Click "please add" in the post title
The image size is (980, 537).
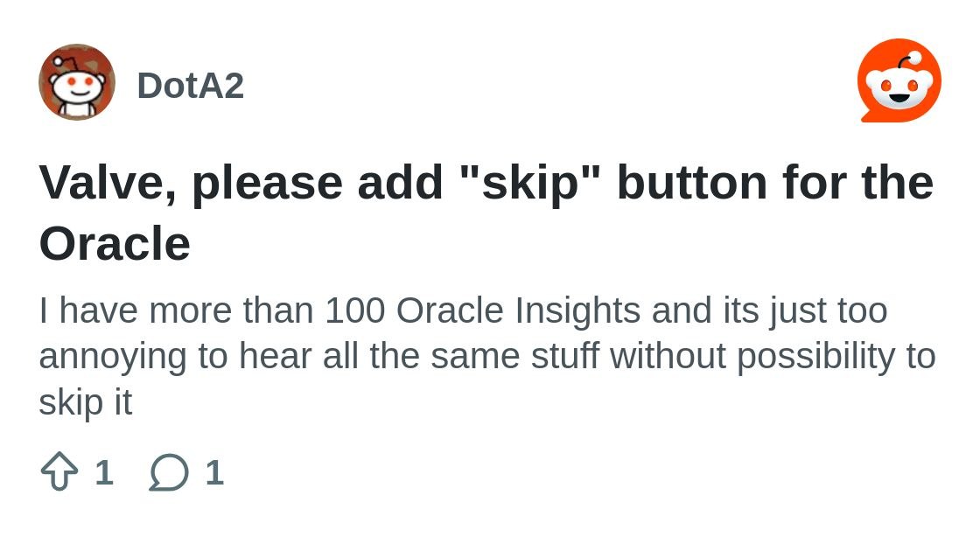318,184
